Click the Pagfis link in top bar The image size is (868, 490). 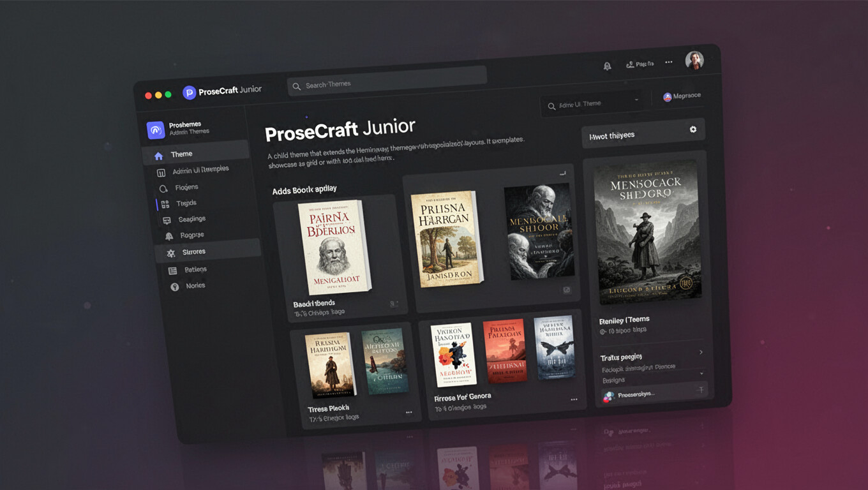coord(640,64)
